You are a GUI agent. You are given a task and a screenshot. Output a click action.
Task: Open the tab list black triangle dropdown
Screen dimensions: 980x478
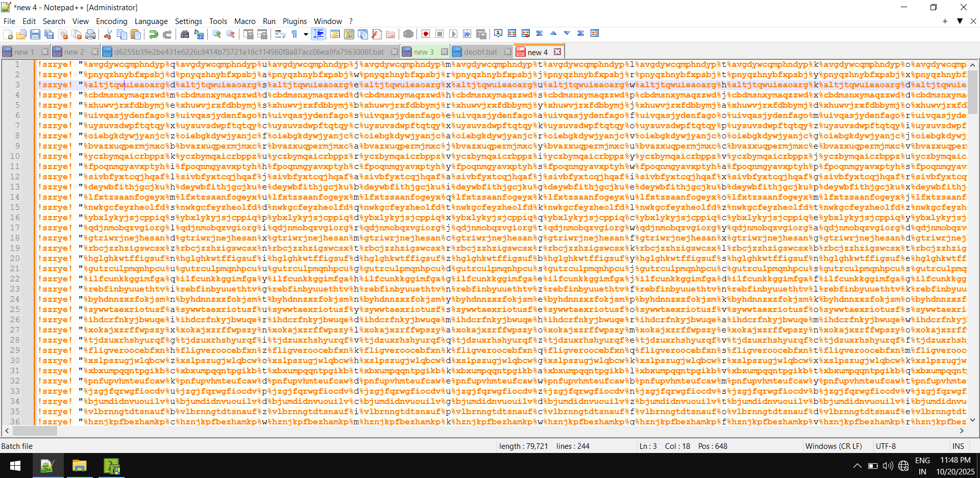[960, 21]
